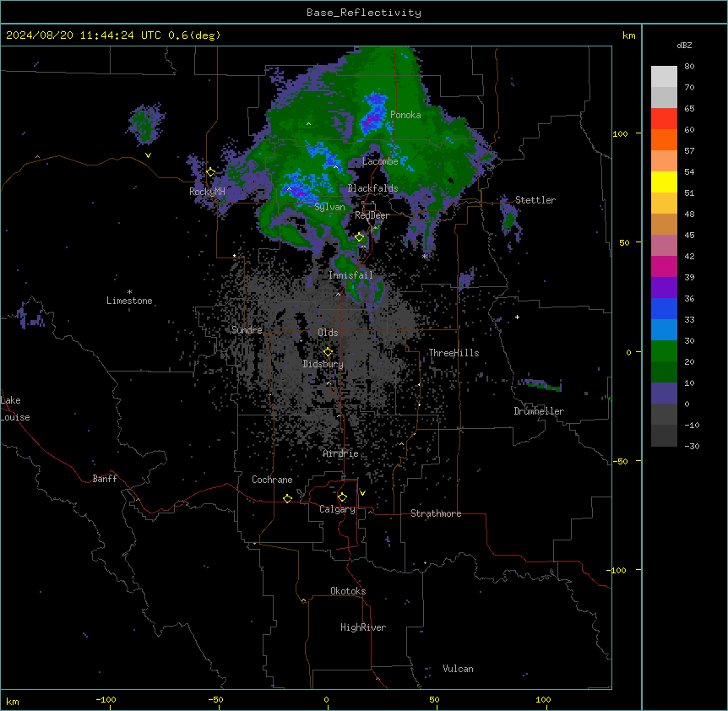Click the RockyMH label
Viewport: 728px width, 711px height.
coord(207,191)
